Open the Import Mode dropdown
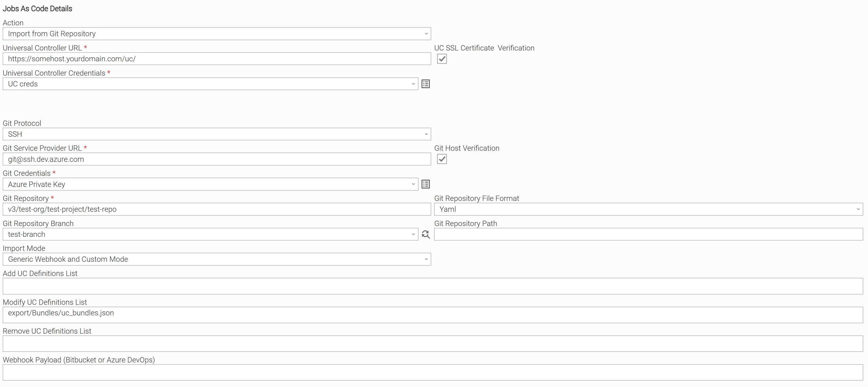Screen dimensions: 868x387 tap(217, 259)
